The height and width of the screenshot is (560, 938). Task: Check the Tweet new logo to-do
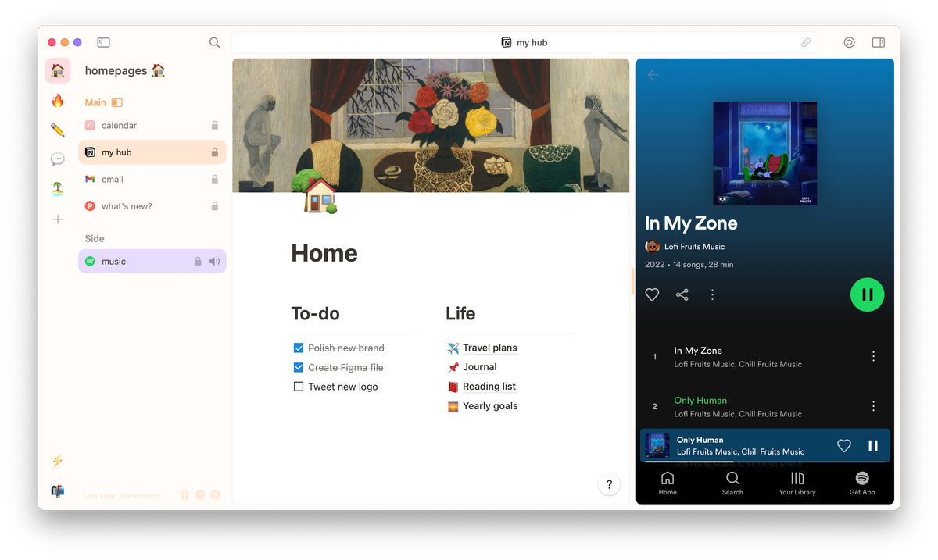[x=299, y=387]
